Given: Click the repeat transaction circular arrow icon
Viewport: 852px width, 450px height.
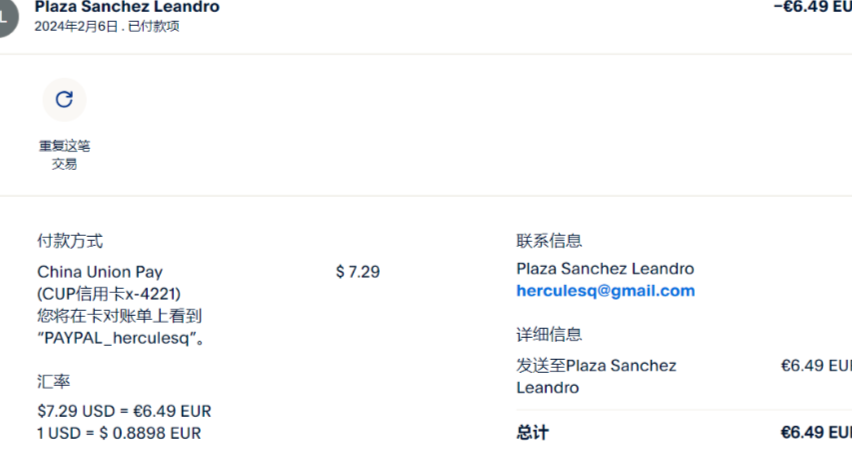Looking at the screenshot, I should tap(64, 99).
